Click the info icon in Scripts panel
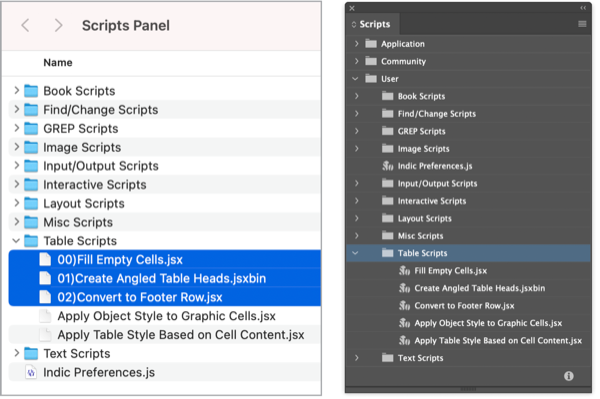The width and height of the screenshot is (600, 399). (569, 376)
